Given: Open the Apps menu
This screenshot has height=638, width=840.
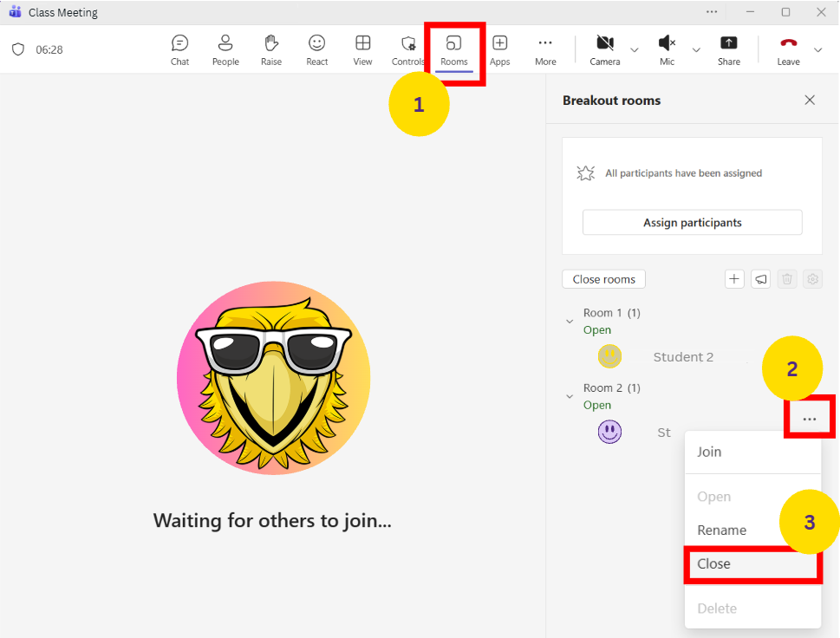Looking at the screenshot, I should point(499,49).
